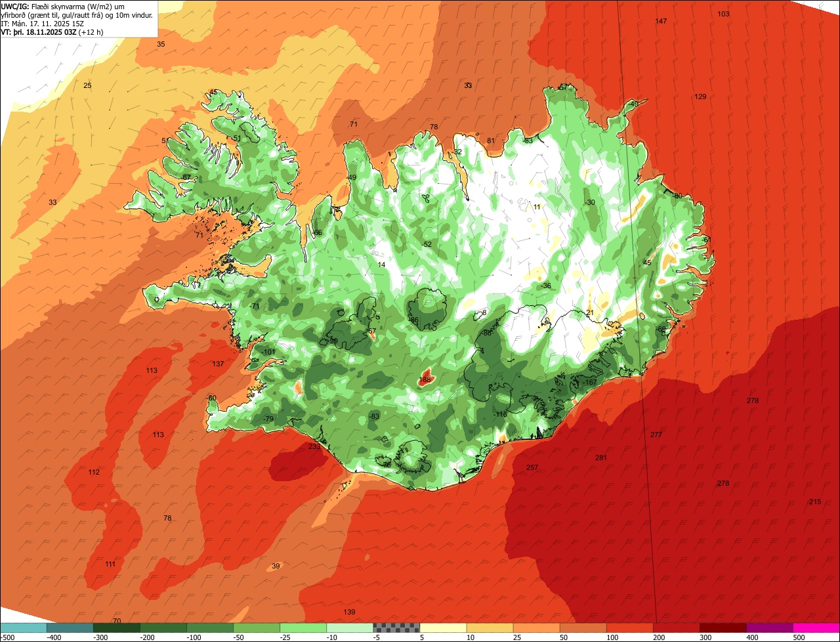
Task: Click the value -116 on Vatnajökull's south side
Action: (x=500, y=414)
